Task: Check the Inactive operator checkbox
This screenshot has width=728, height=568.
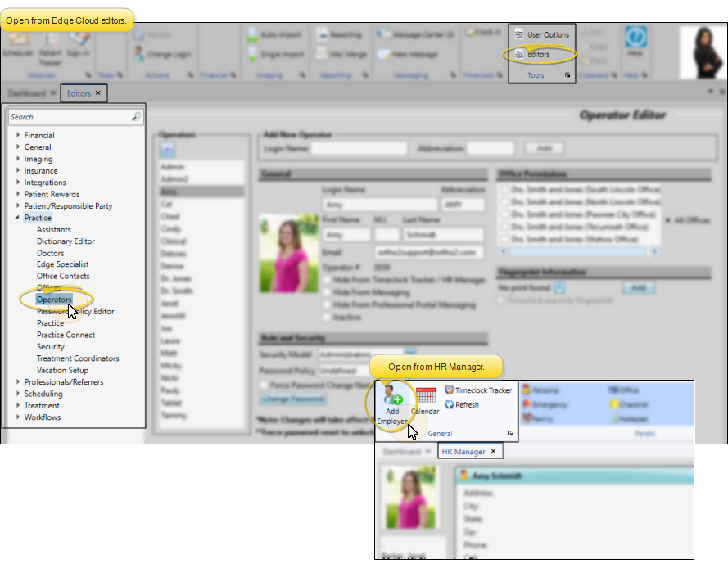Action: click(328, 317)
